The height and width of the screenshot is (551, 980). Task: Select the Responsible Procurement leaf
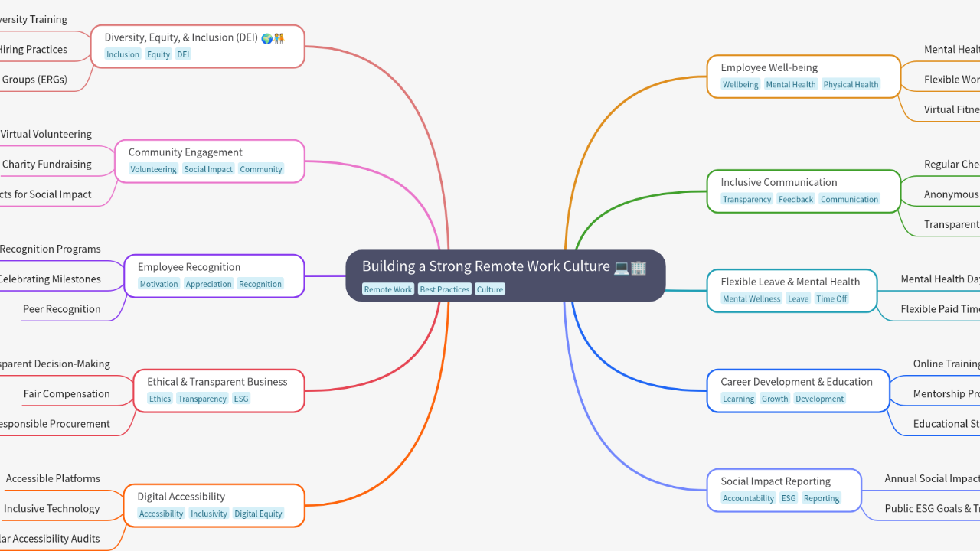point(55,424)
